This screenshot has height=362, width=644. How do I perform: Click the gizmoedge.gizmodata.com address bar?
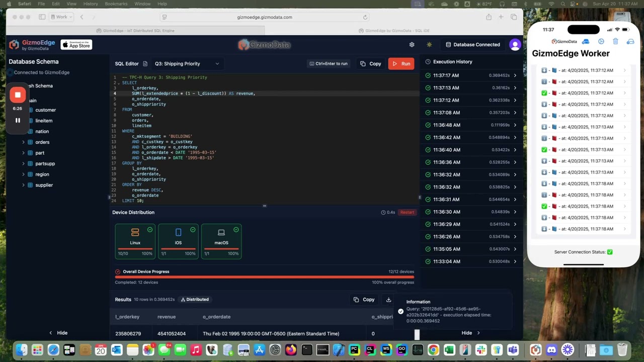pos(265,17)
